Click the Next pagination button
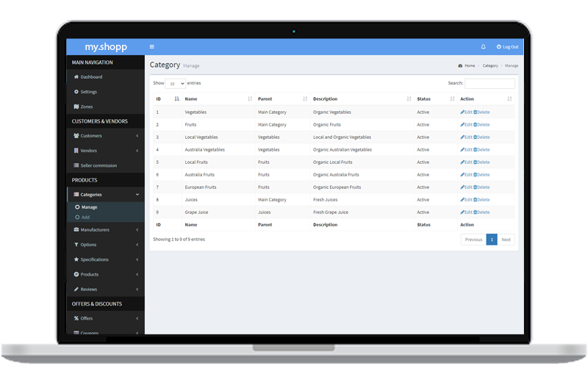The width and height of the screenshot is (588, 377). 506,240
